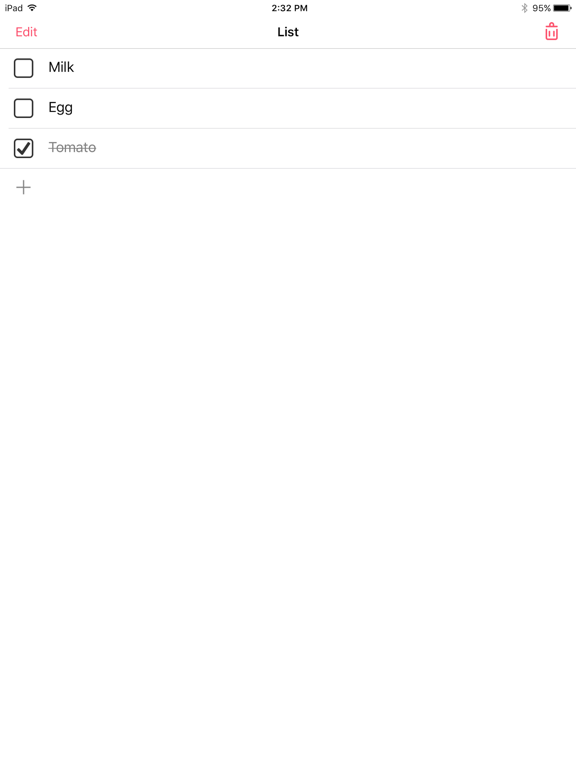
Task: Tap the 95% battery percentage
Action: [x=541, y=8]
